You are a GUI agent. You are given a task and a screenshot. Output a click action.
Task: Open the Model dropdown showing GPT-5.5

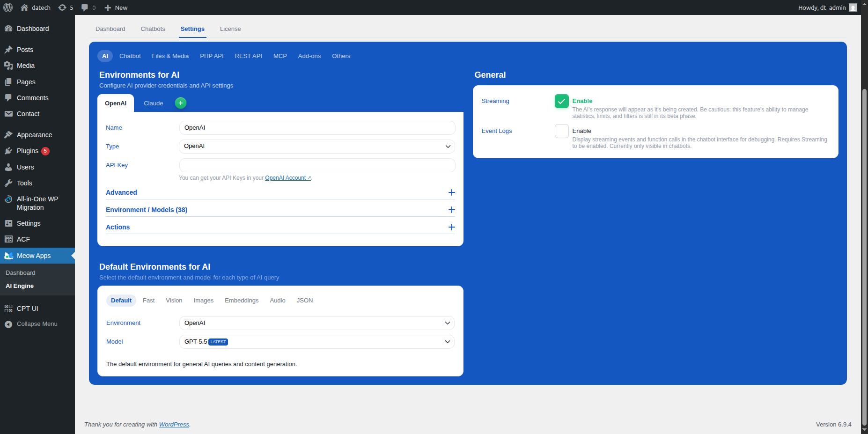pyautogui.click(x=317, y=342)
